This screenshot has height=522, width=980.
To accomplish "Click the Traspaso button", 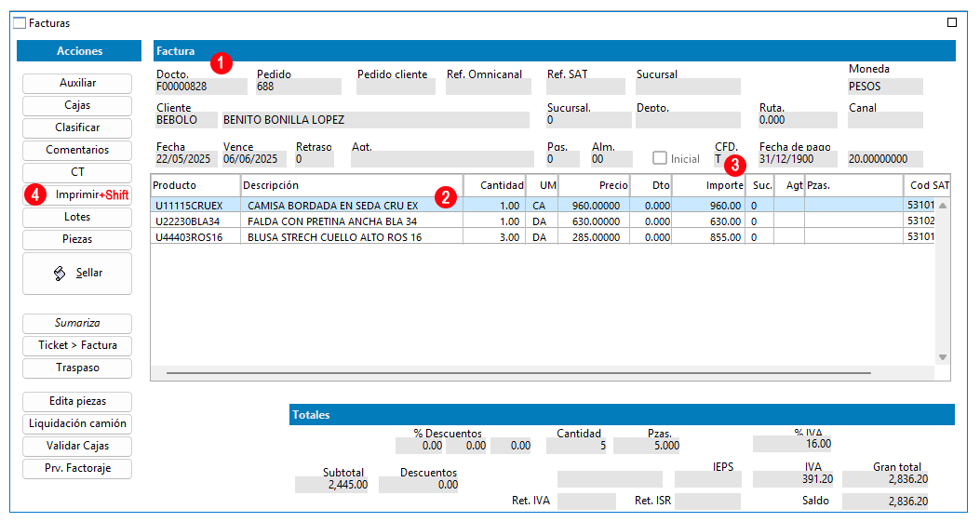I will (77, 368).
